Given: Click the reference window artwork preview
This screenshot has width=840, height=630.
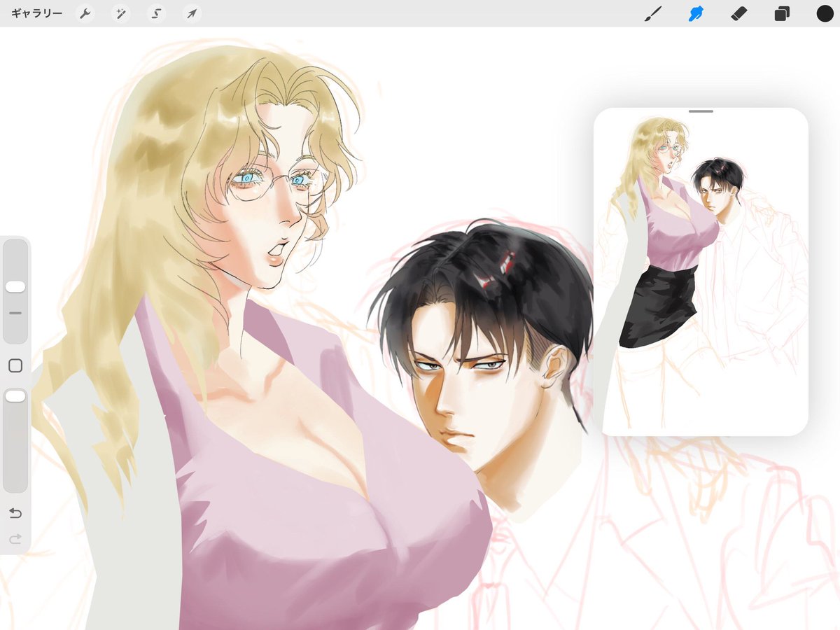Looking at the screenshot, I should (701, 272).
